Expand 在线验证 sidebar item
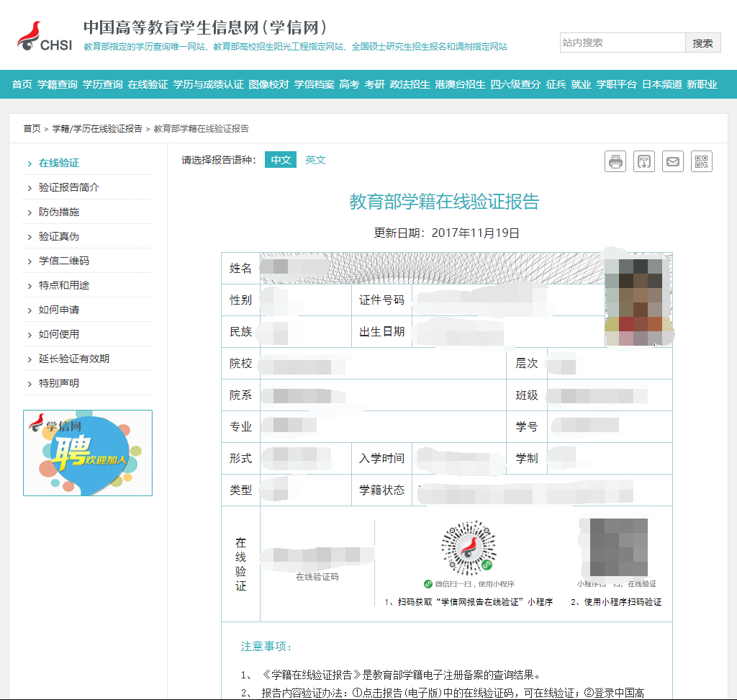This screenshot has width=737, height=700. coord(59,163)
